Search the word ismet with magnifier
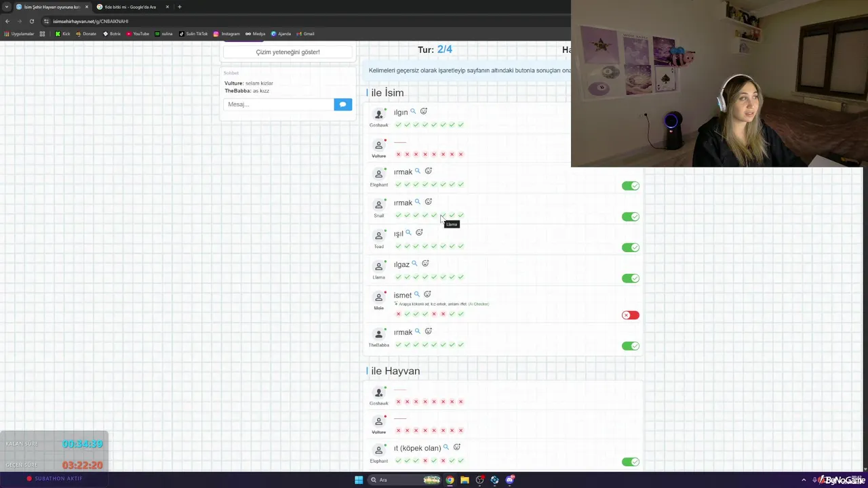The width and height of the screenshot is (868, 488). click(417, 295)
